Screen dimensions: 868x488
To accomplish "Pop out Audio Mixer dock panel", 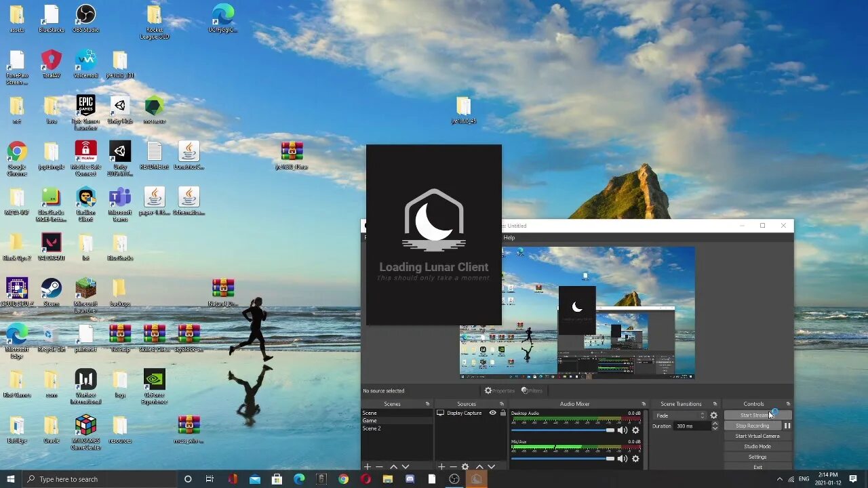I will pyautogui.click(x=644, y=404).
